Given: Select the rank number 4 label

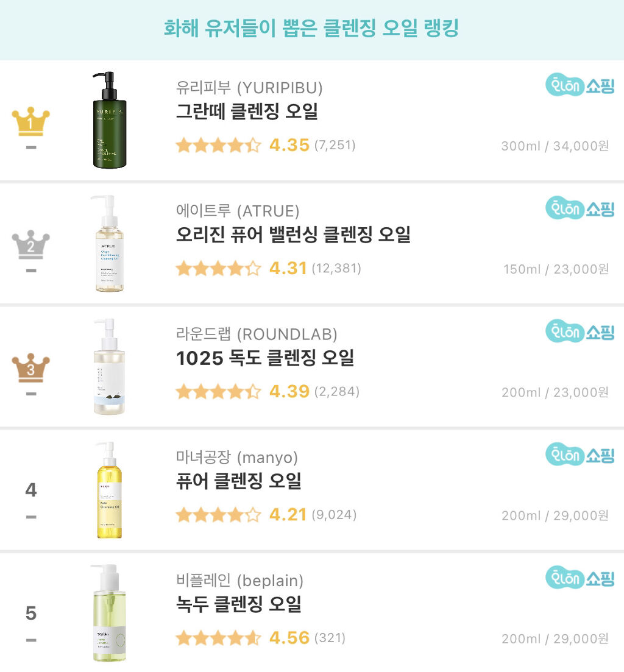Looking at the screenshot, I should click(x=31, y=490).
